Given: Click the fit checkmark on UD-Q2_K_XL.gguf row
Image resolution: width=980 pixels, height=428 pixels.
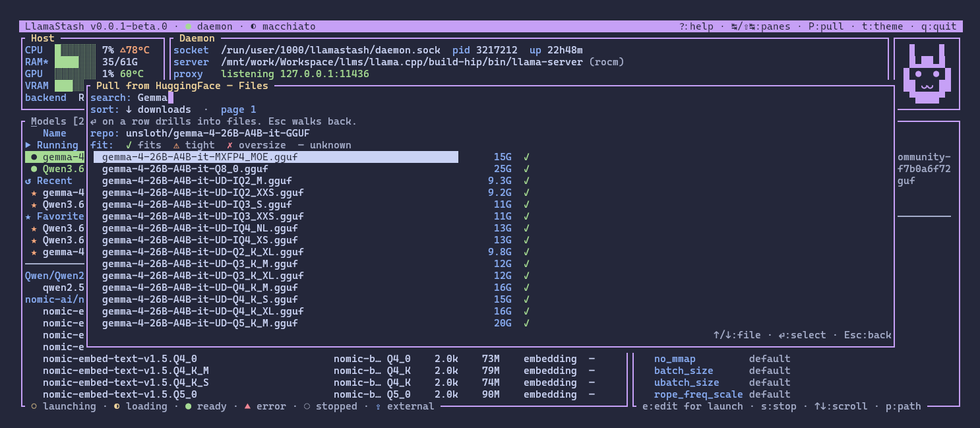Looking at the screenshot, I should click(526, 252).
